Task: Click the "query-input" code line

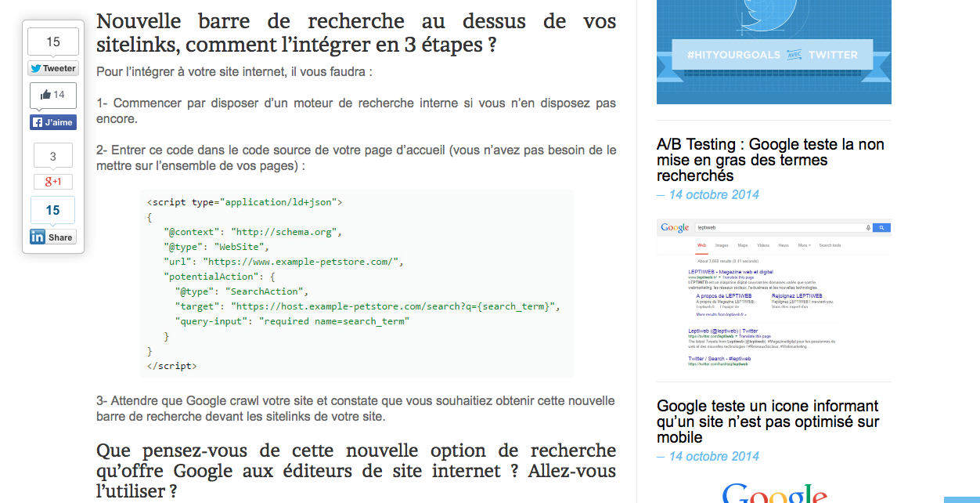Action: tap(292, 321)
